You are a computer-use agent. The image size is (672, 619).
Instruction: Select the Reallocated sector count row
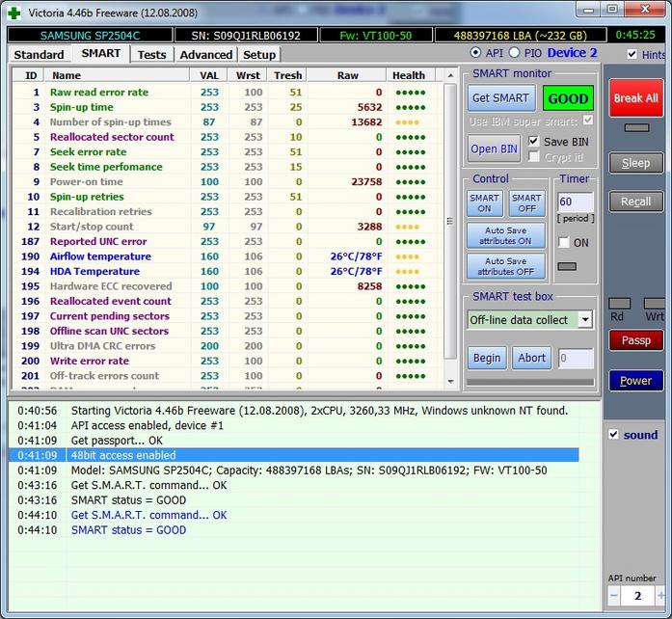228,137
